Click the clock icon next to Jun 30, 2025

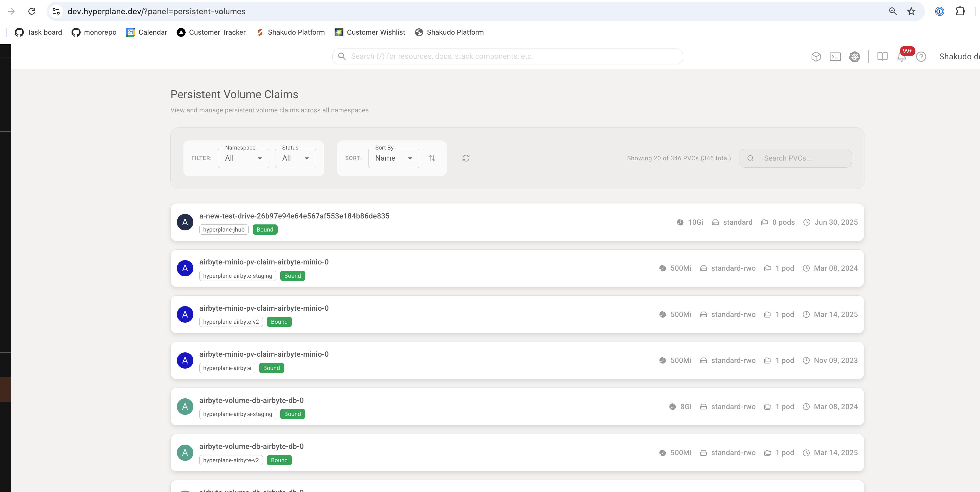pyautogui.click(x=807, y=222)
